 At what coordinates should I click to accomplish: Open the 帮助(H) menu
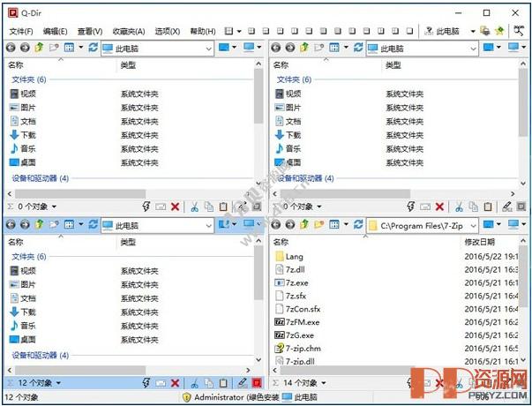coord(203,31)
